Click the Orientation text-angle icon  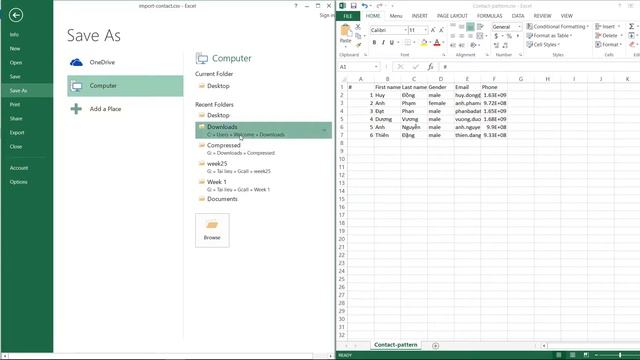[473, 45]
